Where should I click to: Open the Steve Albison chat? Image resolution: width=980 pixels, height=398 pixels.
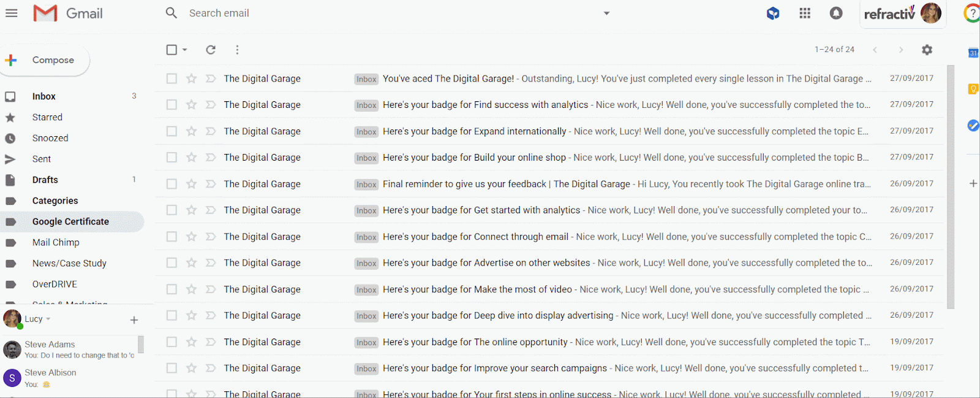pos(69,378)
